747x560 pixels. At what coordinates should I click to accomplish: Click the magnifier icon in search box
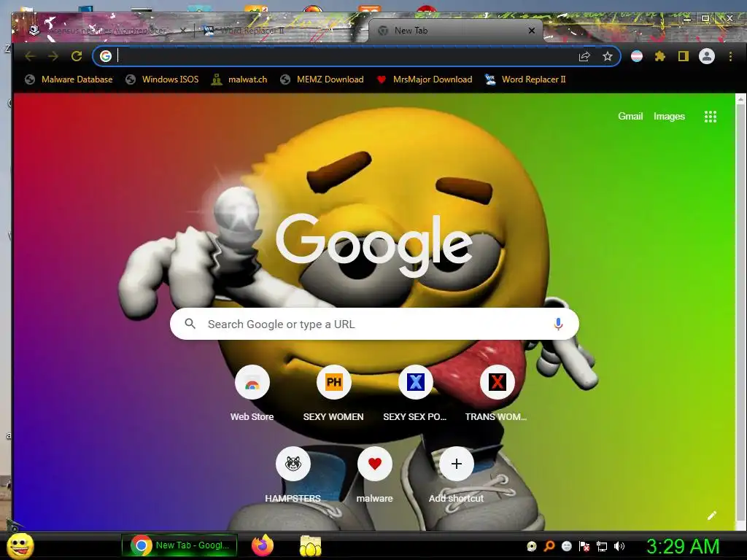click(190, 324)
